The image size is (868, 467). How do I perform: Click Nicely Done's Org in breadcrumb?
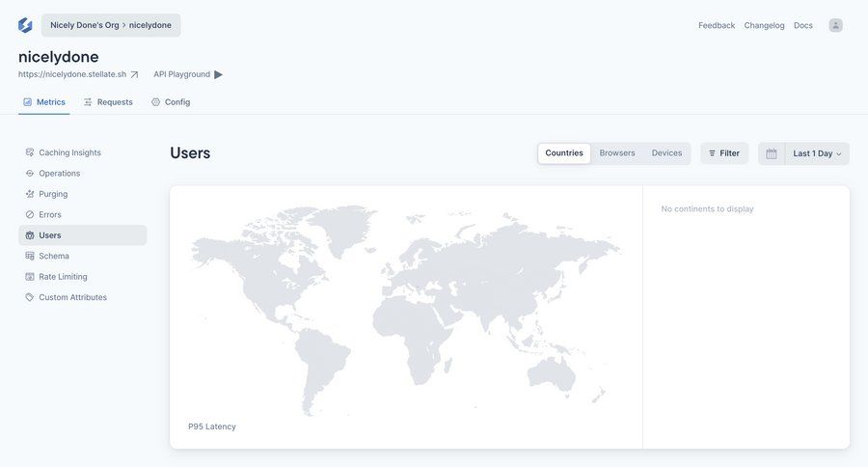pos(85,25)
